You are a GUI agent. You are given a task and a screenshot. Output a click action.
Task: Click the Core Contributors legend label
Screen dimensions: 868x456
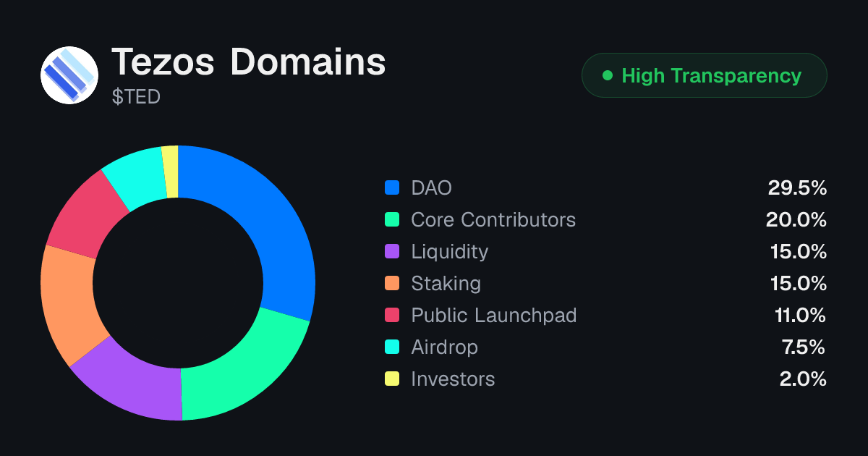(493, 220)
